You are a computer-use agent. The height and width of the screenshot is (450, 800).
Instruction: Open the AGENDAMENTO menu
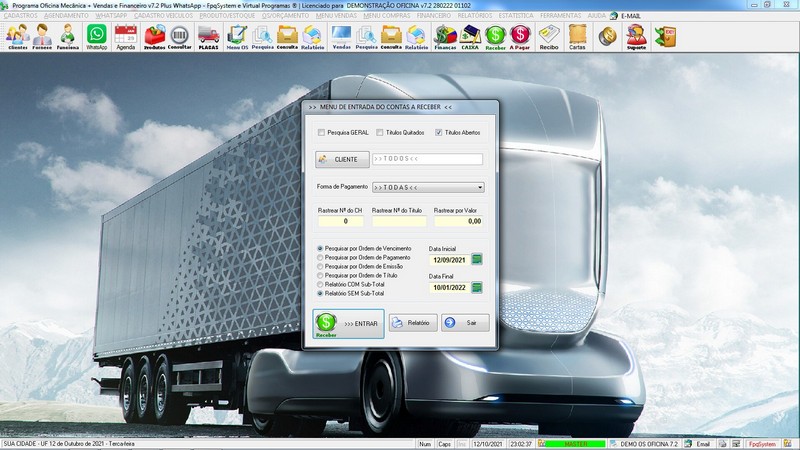pos(66,16)
